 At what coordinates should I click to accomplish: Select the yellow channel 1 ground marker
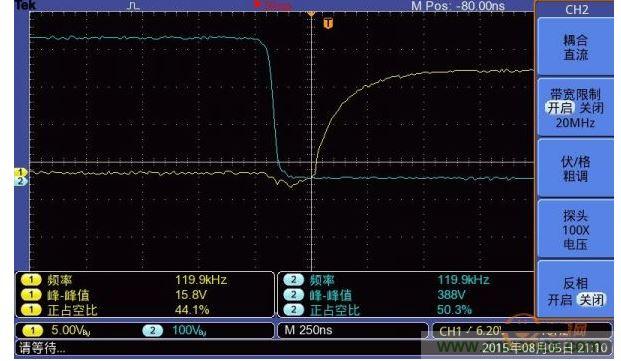21,172
